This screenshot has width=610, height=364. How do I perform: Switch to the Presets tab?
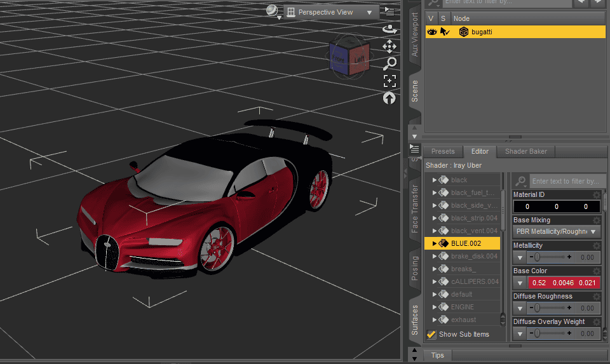443,152
